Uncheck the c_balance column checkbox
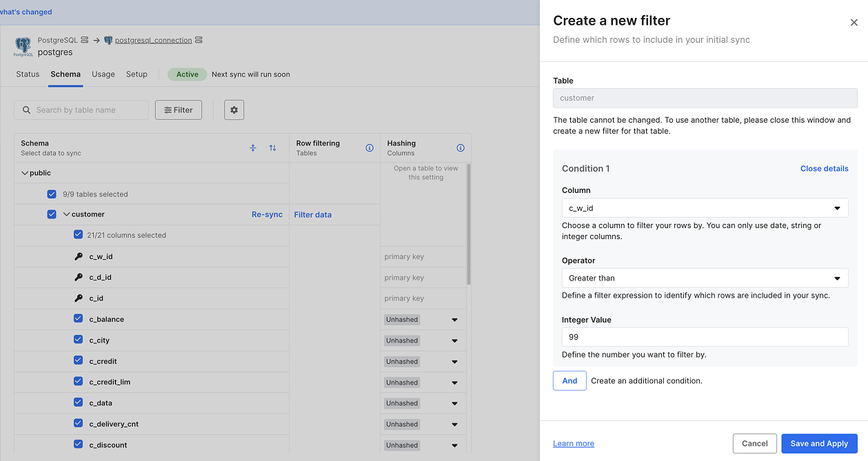This screenshot has width=868, height=461. pos(78,319)
